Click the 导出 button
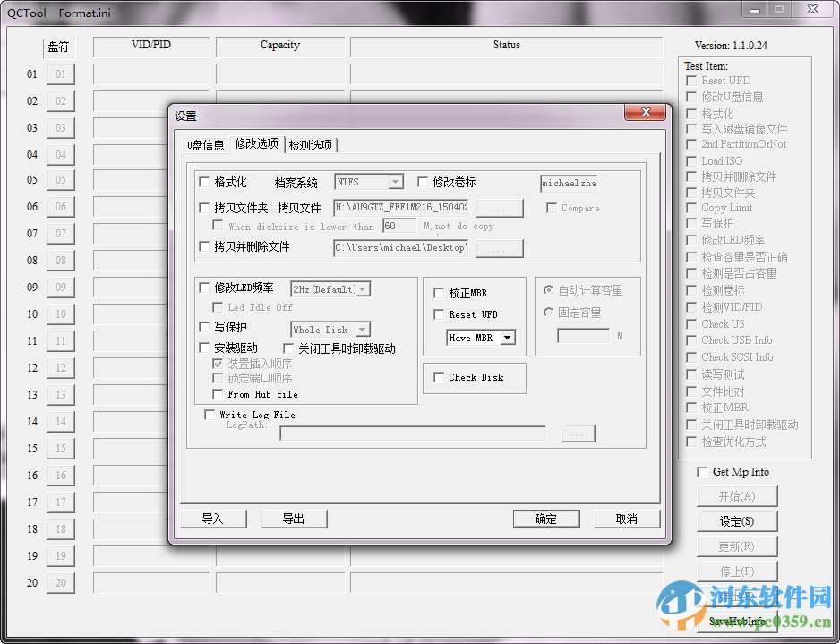Viewport: 840px width, 644px height. 294,519
